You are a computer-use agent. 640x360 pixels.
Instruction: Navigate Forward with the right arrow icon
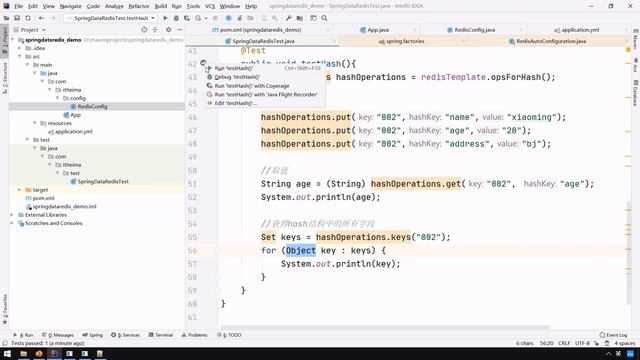[x=53, y=18]
